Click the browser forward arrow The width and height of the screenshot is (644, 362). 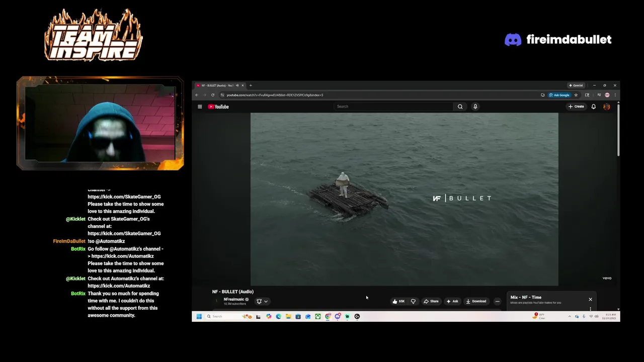204,95
